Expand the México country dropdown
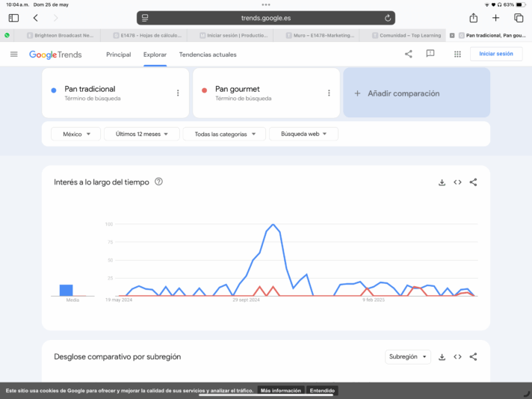 point(75,134)
